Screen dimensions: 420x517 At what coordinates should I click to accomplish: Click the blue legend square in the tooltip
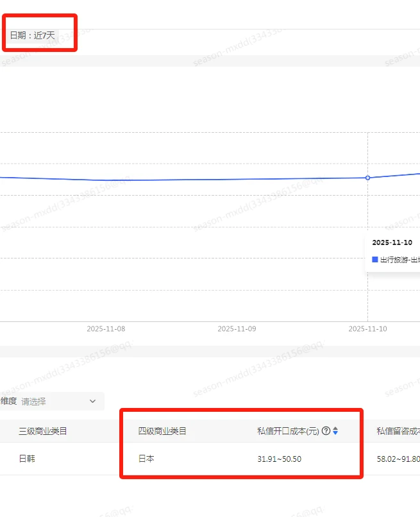coord(375,260)
